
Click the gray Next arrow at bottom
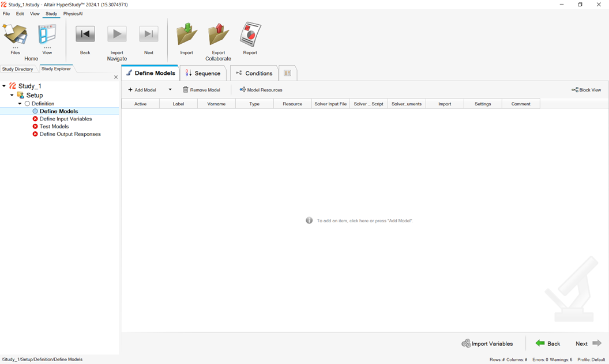coord(597,343)
